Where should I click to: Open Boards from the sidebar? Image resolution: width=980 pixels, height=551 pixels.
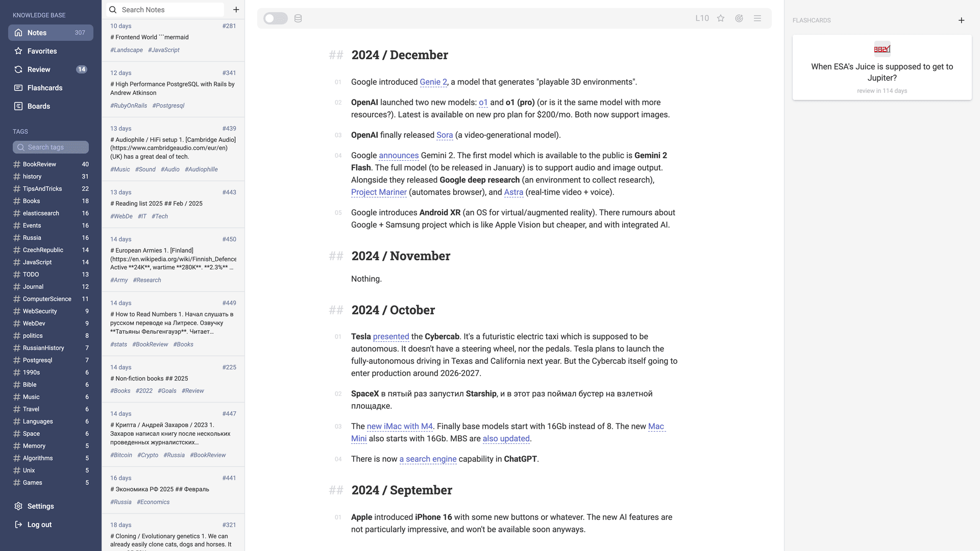tap(51, 106)
